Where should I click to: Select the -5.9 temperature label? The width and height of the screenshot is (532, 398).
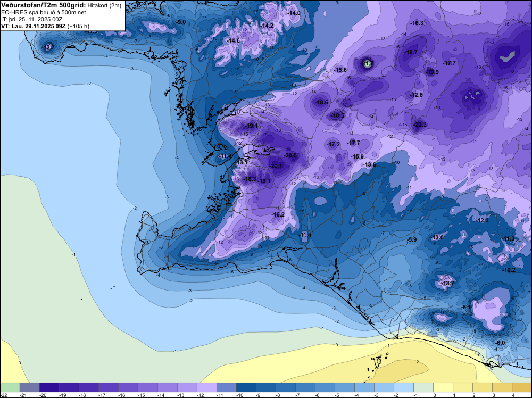[x=412, y=239]
